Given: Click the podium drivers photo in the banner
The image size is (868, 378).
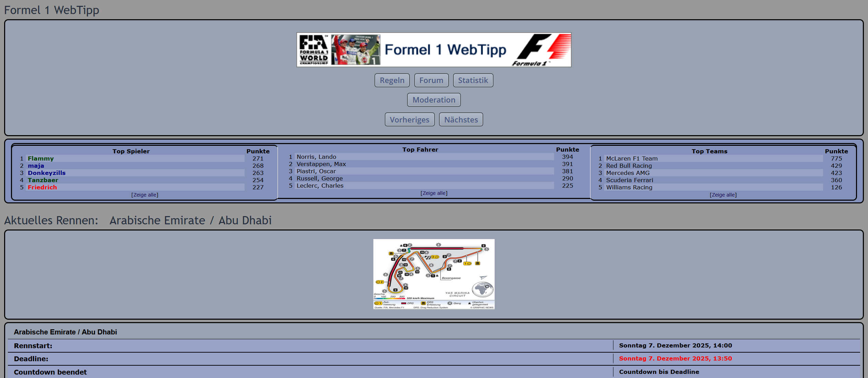Looking at the screenshot, I should [356, 50].
